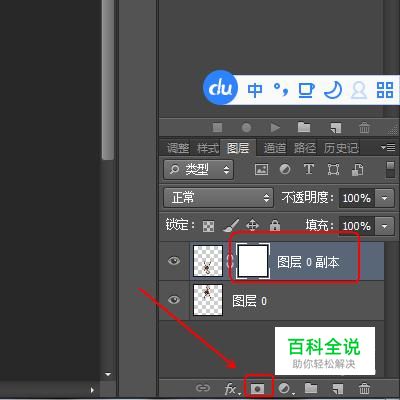The image size is (400, 400).
Task: Click the 填充 value field
Action: point(357,226)
